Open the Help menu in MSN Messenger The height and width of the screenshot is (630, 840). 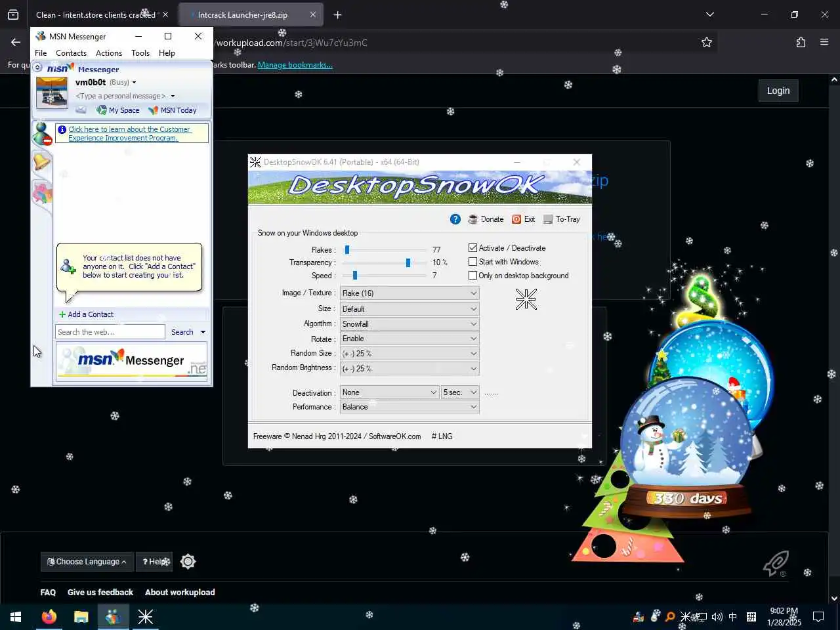(167, 53)
